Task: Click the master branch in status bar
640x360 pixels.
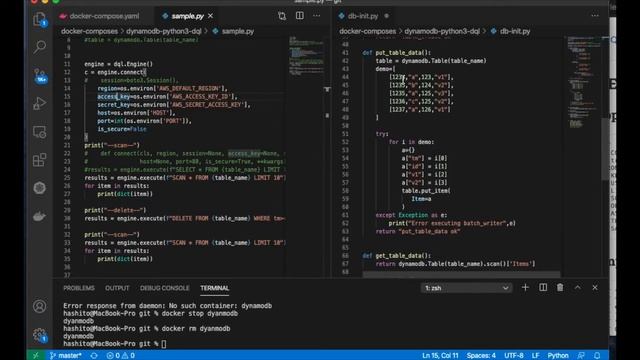Action: [x=65, y=356]
